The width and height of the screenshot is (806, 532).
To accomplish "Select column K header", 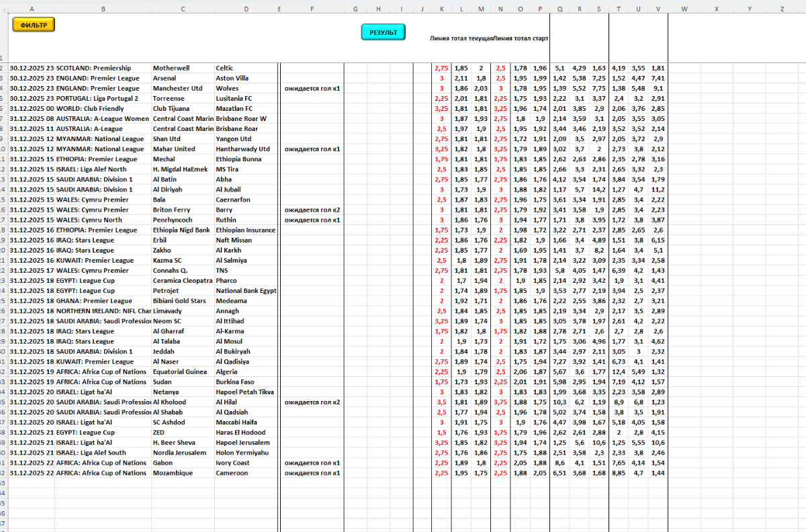I will [441, 9].
